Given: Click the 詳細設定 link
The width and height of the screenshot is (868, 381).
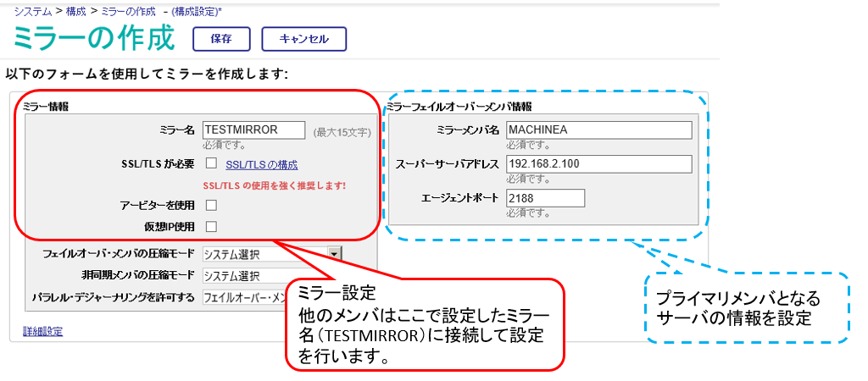Looking at the screenshot, I should pos(42,331).
